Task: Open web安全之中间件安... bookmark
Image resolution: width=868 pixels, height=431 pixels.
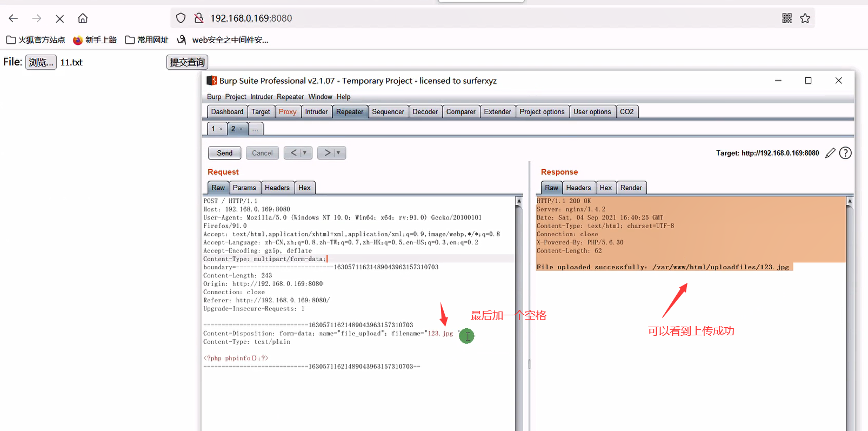Action: 223,40
